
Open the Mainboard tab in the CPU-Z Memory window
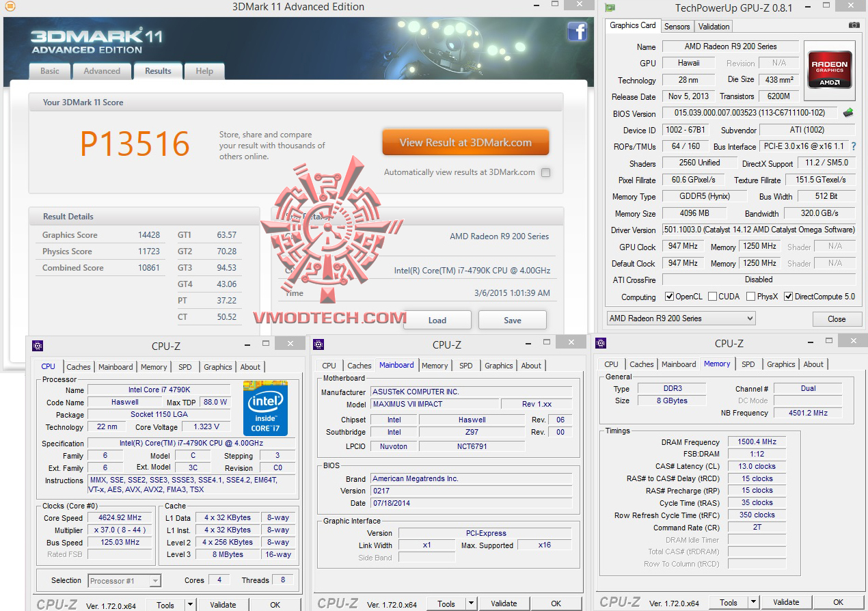coord(679,364)
